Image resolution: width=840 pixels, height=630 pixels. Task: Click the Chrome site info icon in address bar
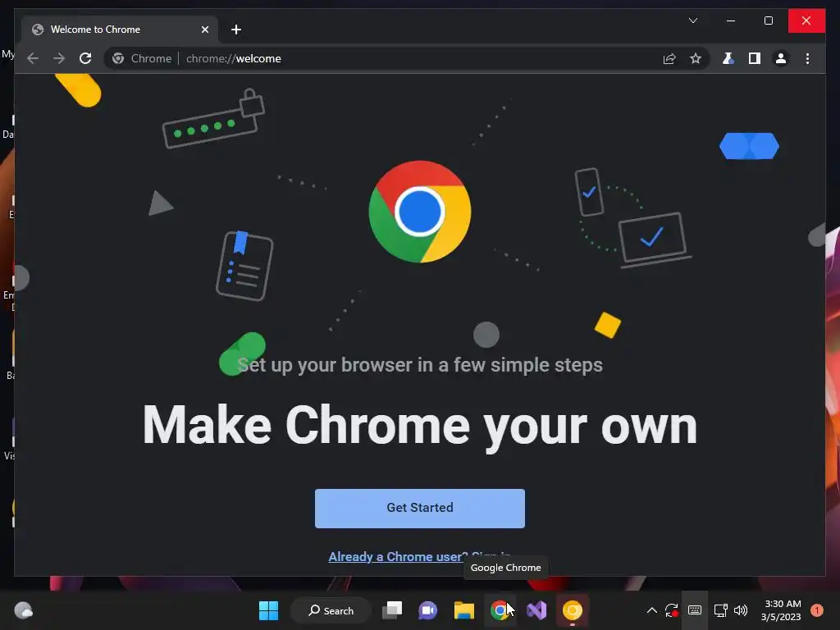(118, 58)
